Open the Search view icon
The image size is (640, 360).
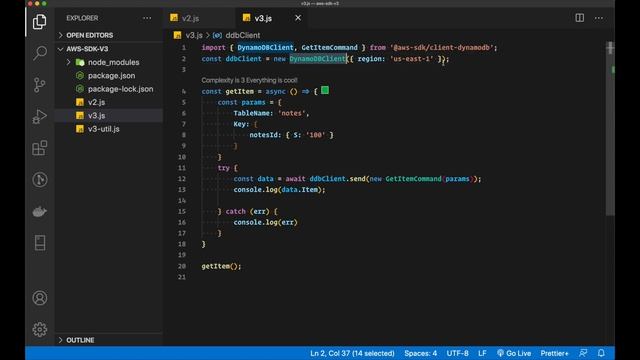(40, 53)
